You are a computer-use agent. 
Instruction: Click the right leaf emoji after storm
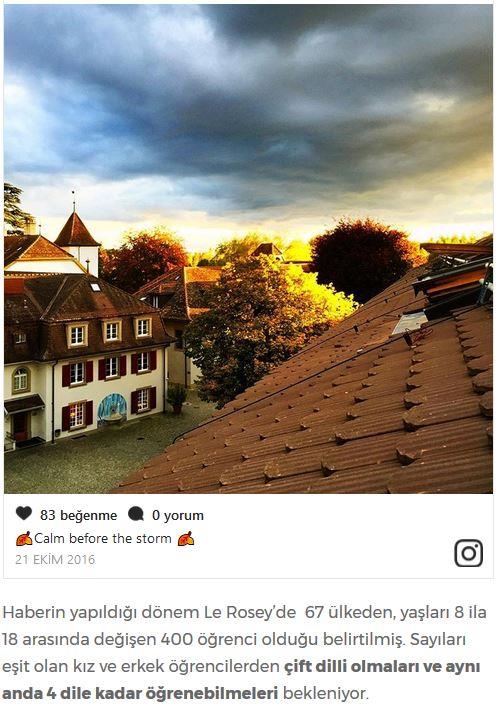coord(186,538)
